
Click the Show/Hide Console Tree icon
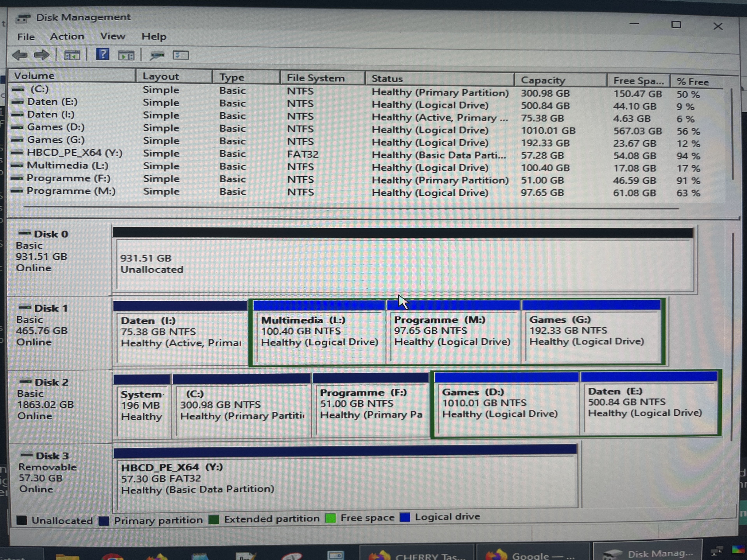pyautogui.click(x=72, y=55)
